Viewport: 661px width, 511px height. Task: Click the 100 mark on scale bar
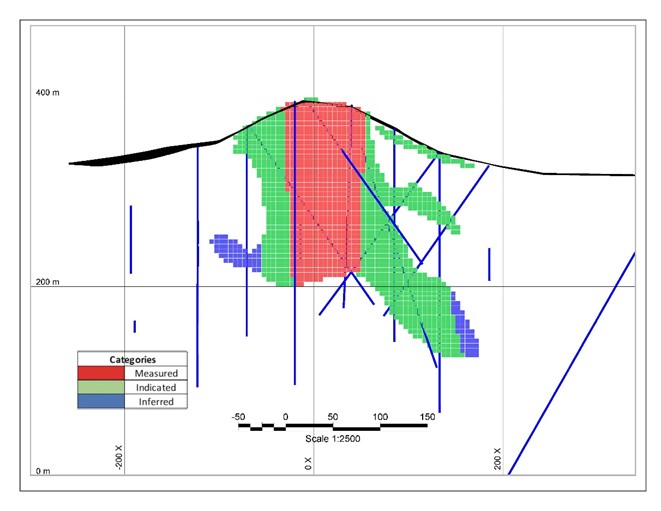[380, 415]
